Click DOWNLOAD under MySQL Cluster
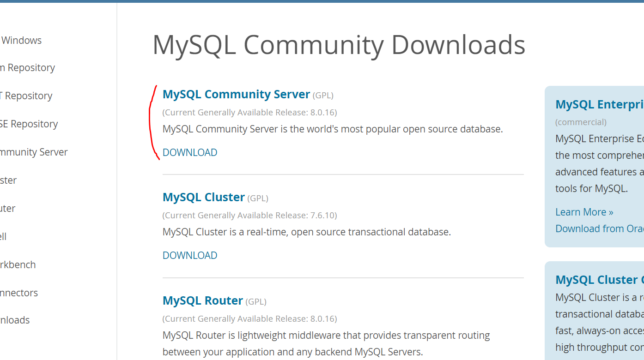This screenshot has height=360, width=644. click(190, 255)
